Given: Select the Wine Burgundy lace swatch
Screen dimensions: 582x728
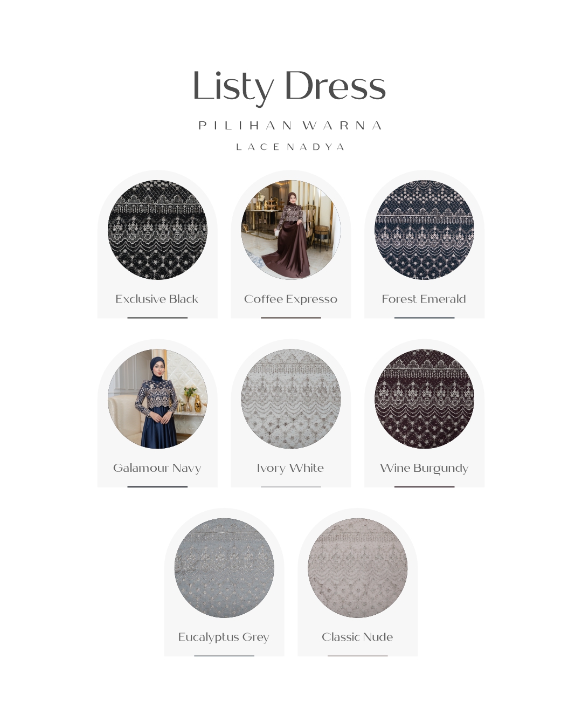Looking at the screenshot, I should tap(425, 399).
